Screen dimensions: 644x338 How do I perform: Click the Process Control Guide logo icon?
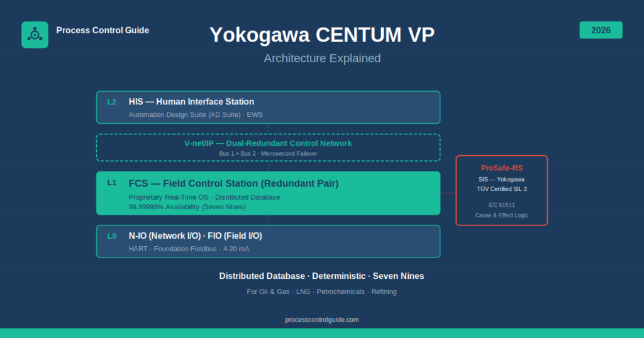pyautogui.click(x=35, y=35)
